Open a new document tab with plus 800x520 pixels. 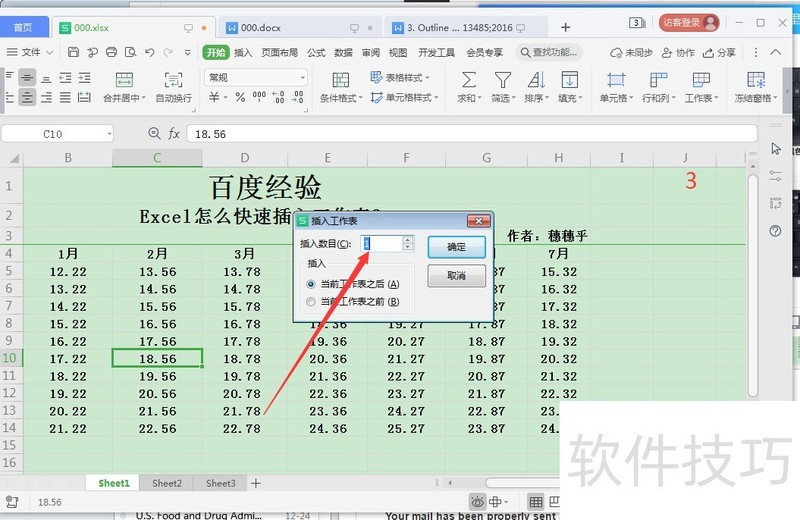565,28
